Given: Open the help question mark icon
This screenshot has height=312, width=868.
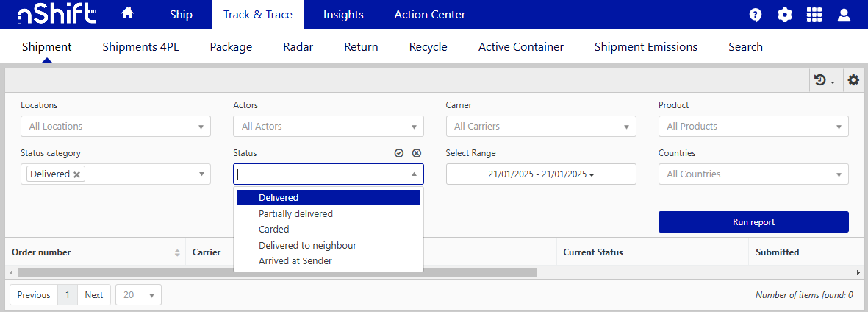Looking at the screenshot, I should 755,15.
